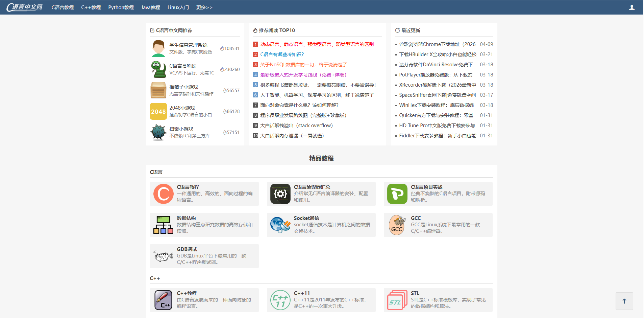Viewport: 644px width, 318px height.
Task: Click the user account icon in header
Action: (631, 7)
